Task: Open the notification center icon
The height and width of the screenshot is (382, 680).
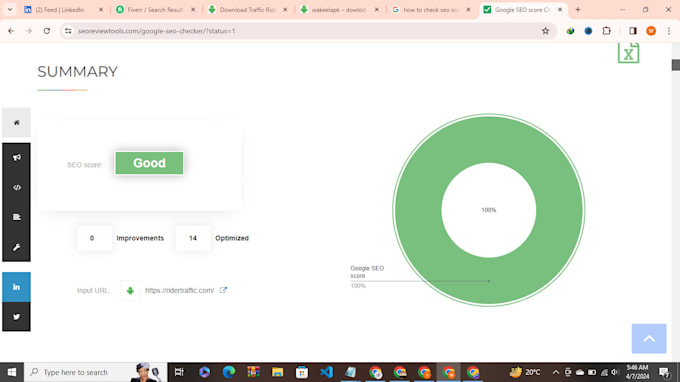Action: [664, 372]
